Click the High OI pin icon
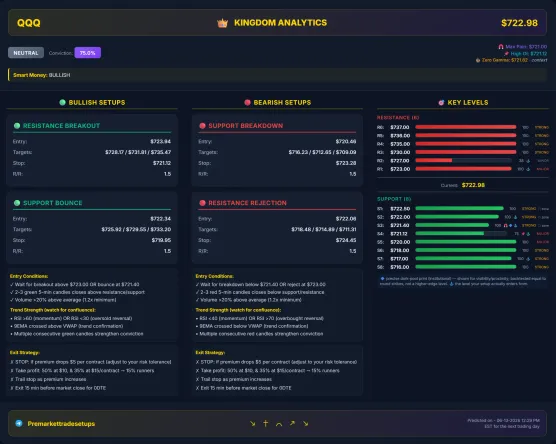The width and height of the screenshot is (556, 444). 506,54
